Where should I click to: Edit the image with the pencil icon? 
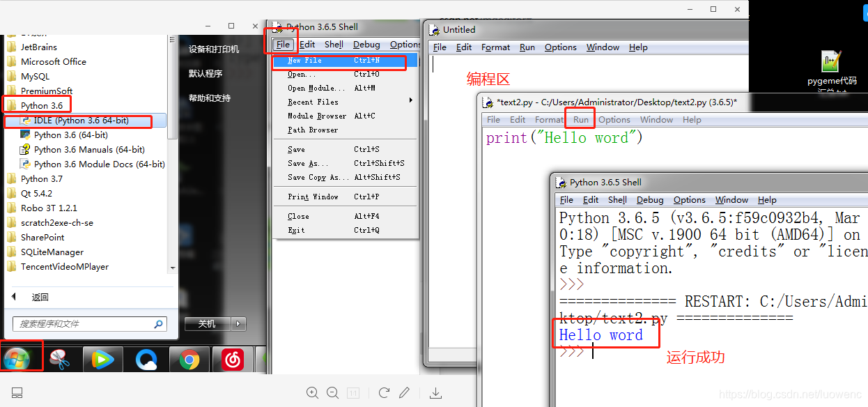pyautogui.click(x=404, y=393)
